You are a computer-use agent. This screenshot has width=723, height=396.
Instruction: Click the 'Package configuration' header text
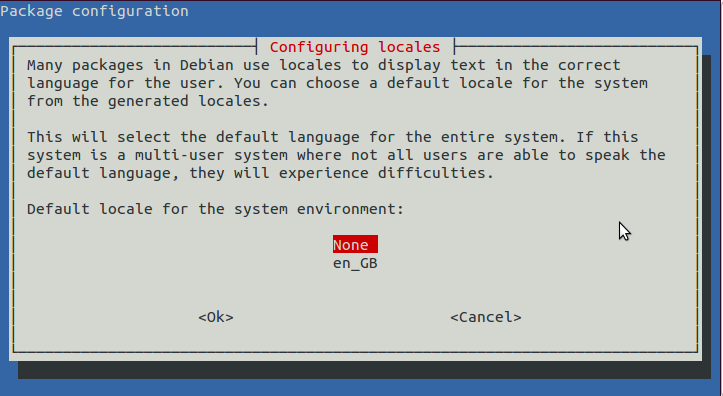[95, 11]
